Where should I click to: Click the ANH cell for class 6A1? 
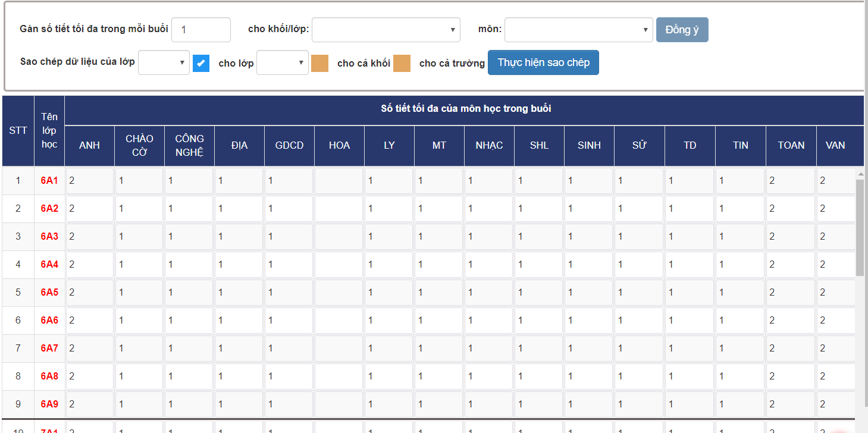pos(89,181)
